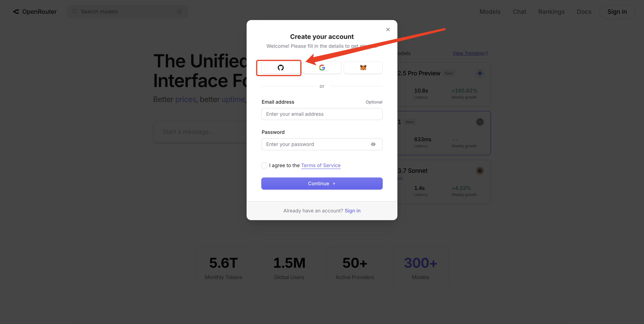The height and width of the screenshot is (324, 644).
Task: Click the OpenRouter logo icon
Action: [x=16, y=12]
